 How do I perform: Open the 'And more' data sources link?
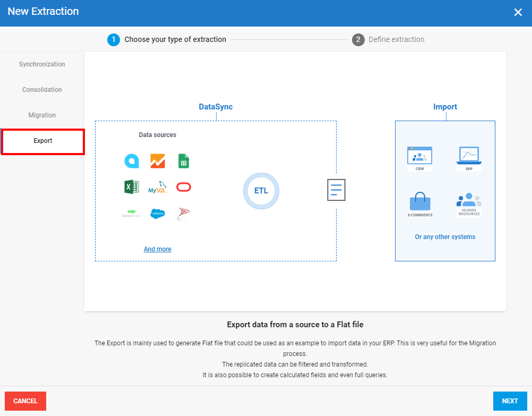(x=157, y=249)
